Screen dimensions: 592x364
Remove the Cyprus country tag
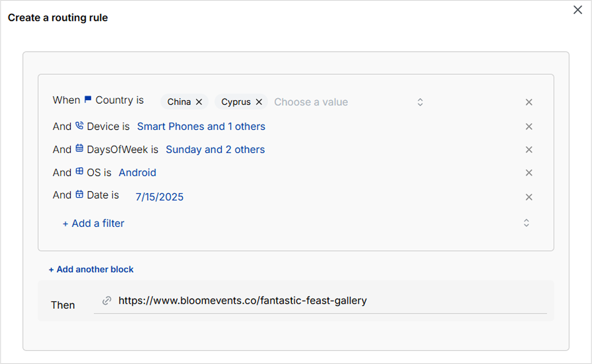click(259, 102)
